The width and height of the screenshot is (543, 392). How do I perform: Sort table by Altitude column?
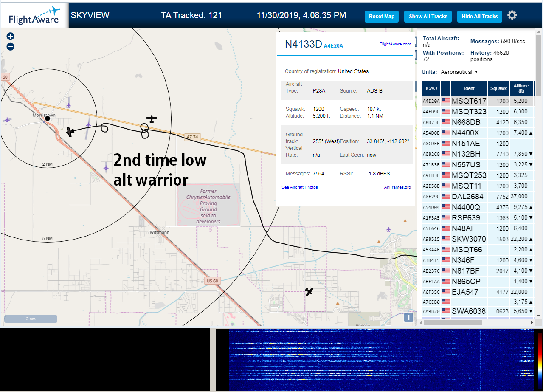(x=521, y=88)
